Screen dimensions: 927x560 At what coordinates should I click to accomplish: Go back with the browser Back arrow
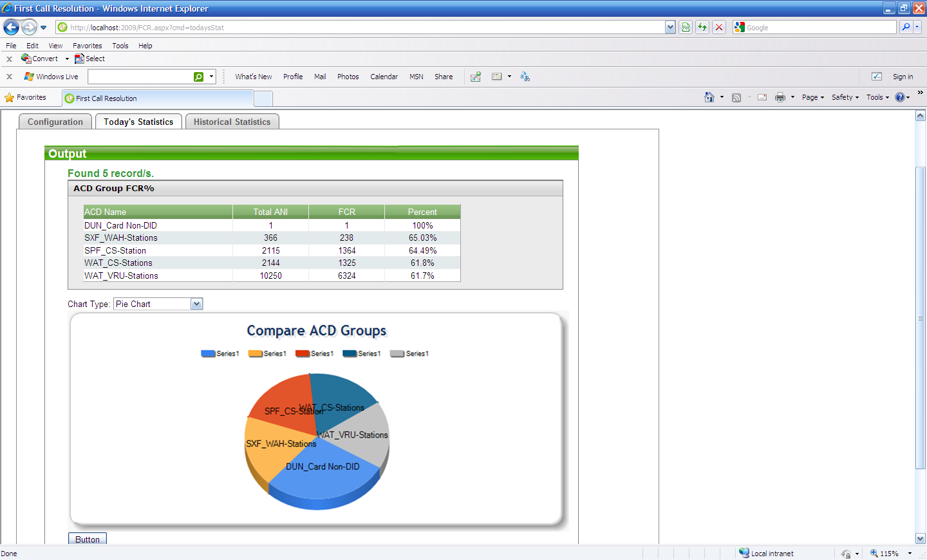point(11,27)
